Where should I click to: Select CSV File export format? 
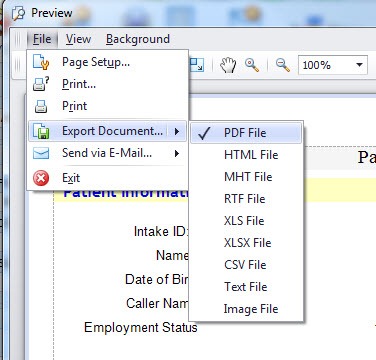(246, 265)
